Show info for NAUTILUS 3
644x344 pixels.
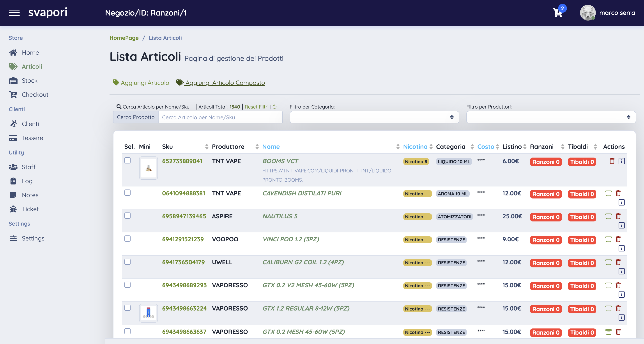click(621, 225)
